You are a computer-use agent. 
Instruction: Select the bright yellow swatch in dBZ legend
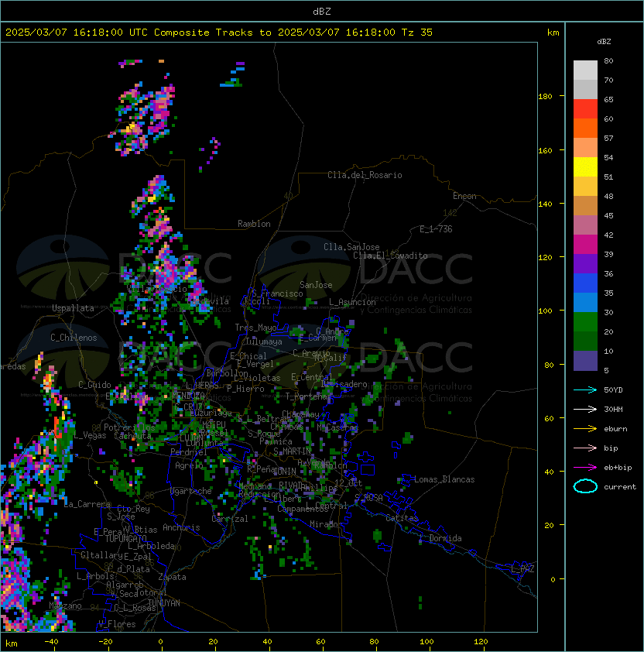tap(585, 166)
